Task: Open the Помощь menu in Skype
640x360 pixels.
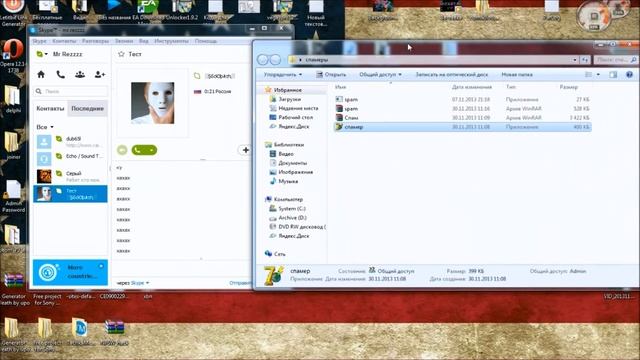Action: (x=206, y=41)
